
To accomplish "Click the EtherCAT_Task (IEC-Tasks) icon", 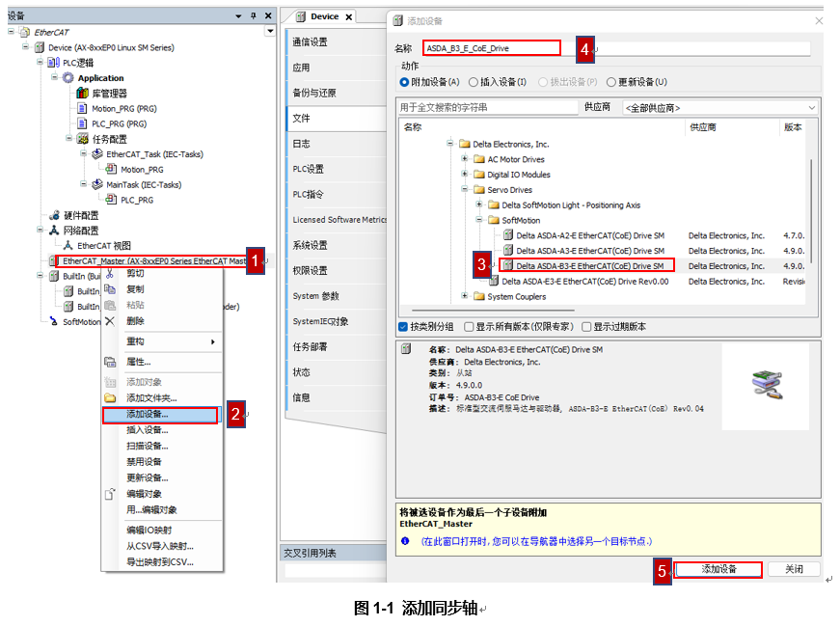I will tap(97, 153).
